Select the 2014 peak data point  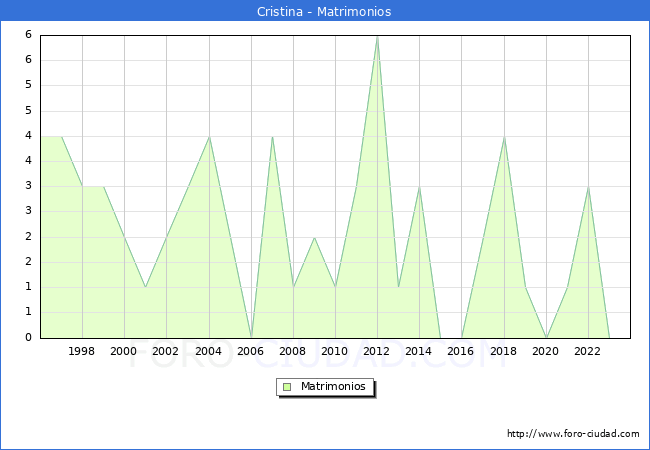tap(419, 187)
